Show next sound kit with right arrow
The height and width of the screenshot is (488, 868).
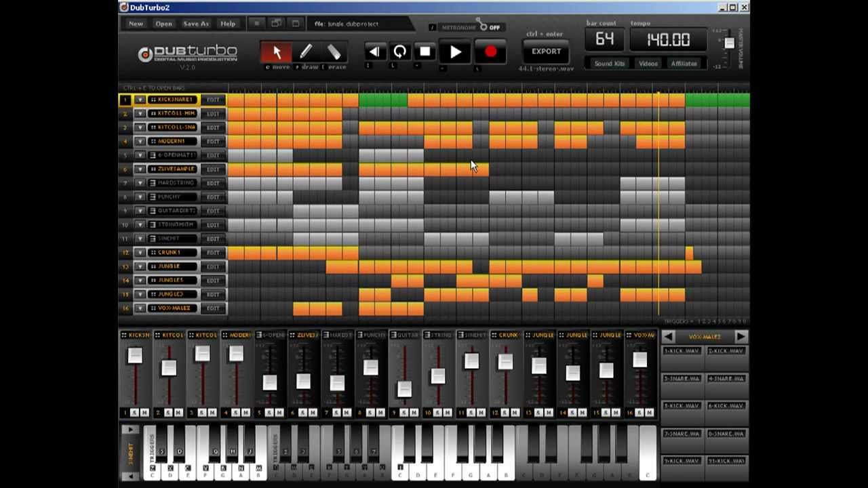(741, 337)
